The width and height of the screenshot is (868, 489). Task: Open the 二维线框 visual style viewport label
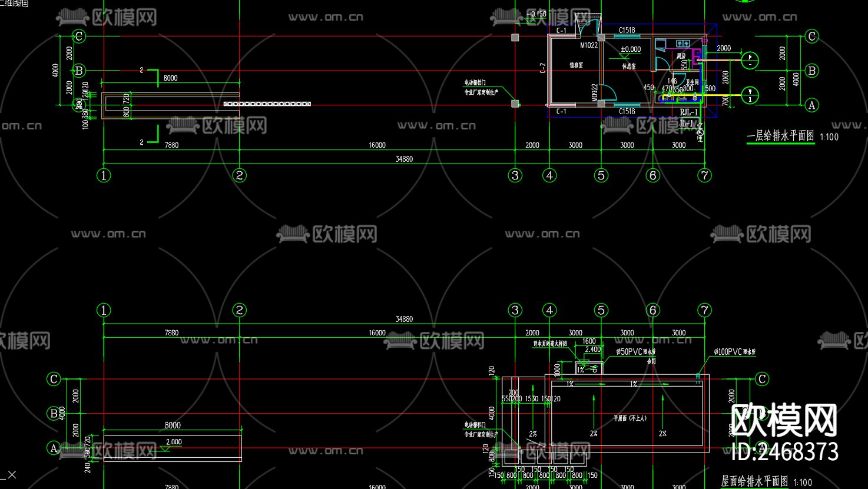(x=15, y=3)
